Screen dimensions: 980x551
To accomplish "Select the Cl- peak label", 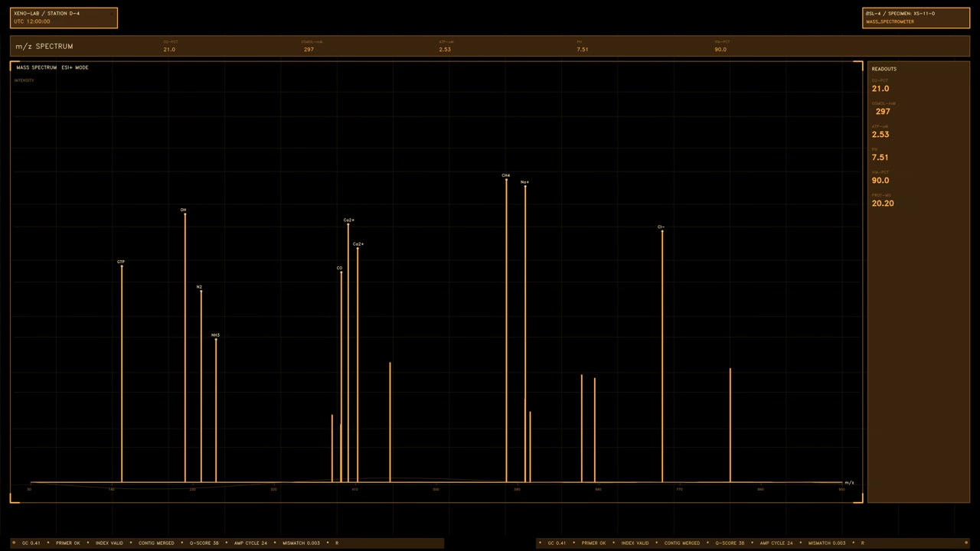I will point(661,227).
